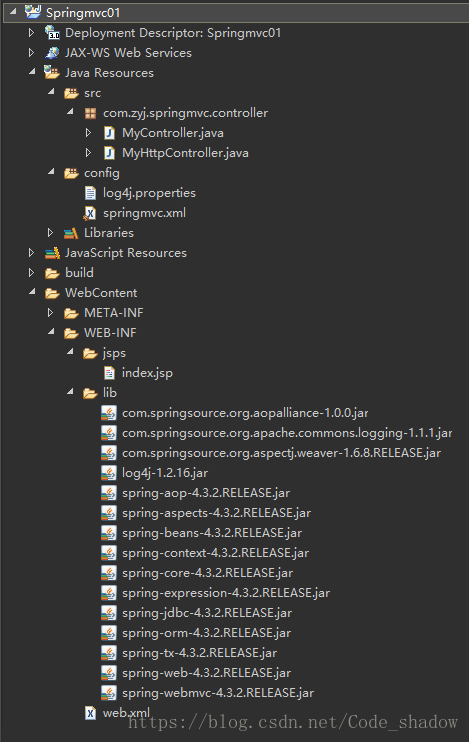The width and height of the screenshot is (469, 742).
Task: Collapse the com.zyj.springmvc.controller package
Action: pyautogui.click(x=70, y=112)
